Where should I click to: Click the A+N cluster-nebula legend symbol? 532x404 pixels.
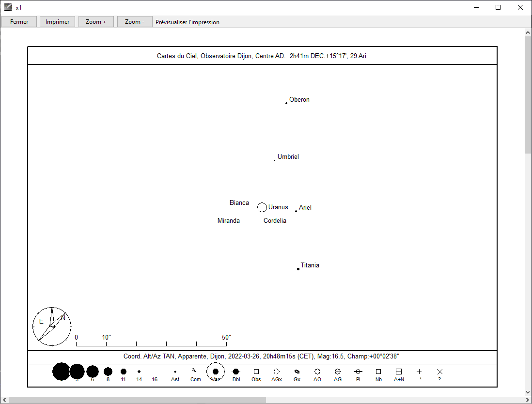point(399,372)
